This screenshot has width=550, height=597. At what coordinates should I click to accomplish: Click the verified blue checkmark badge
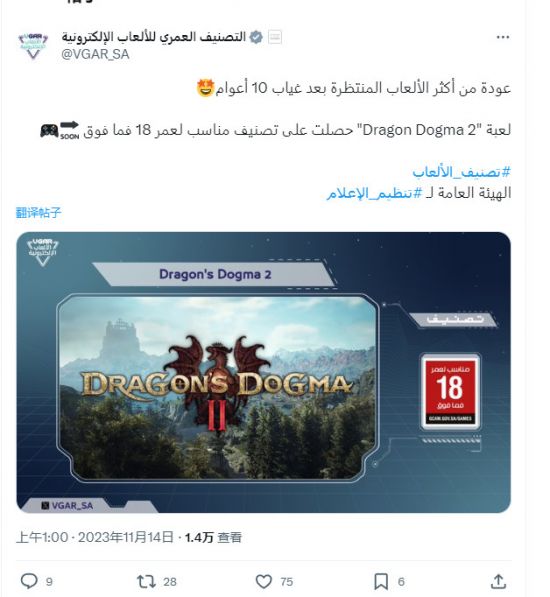pos(256,37)
